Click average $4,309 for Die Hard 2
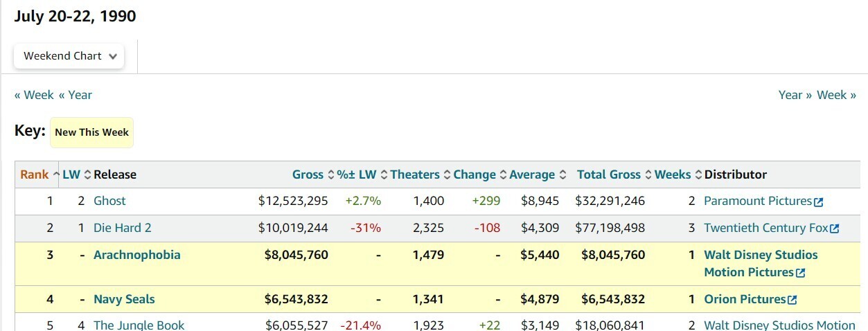The width and height of the screenshot is (868, 331). tap(540, 228)
